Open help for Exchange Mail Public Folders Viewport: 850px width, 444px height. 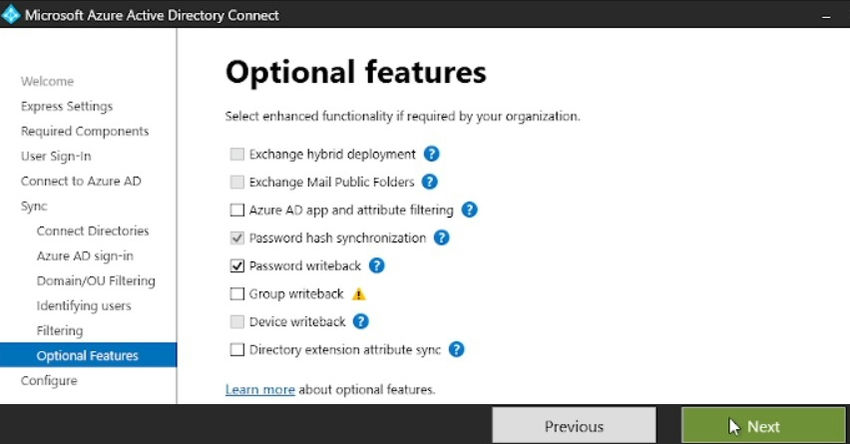pyautogui.click(x=429, y=182)
